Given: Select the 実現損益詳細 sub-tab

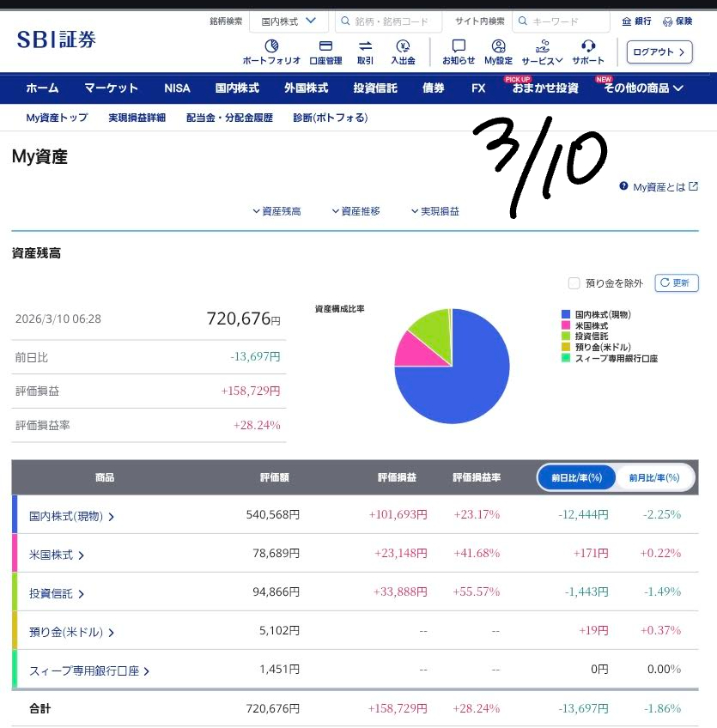Looking at the screenshot, I should (137, 118).
